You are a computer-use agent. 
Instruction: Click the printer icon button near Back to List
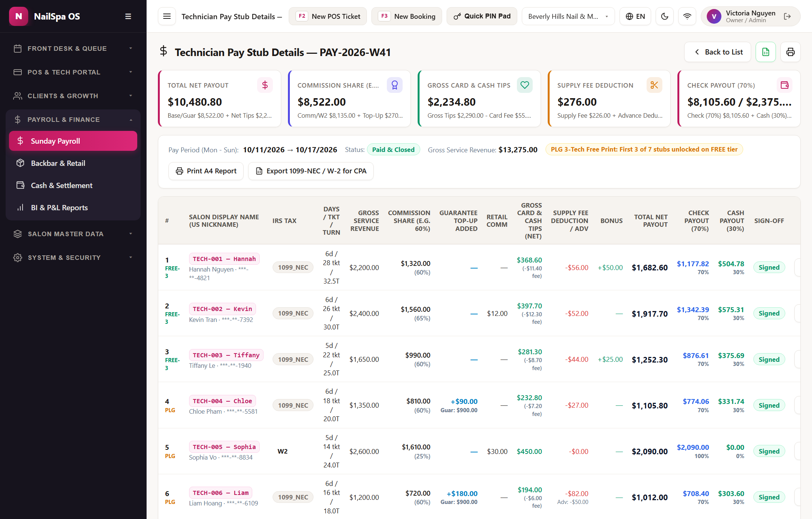(x=791, y=52)
